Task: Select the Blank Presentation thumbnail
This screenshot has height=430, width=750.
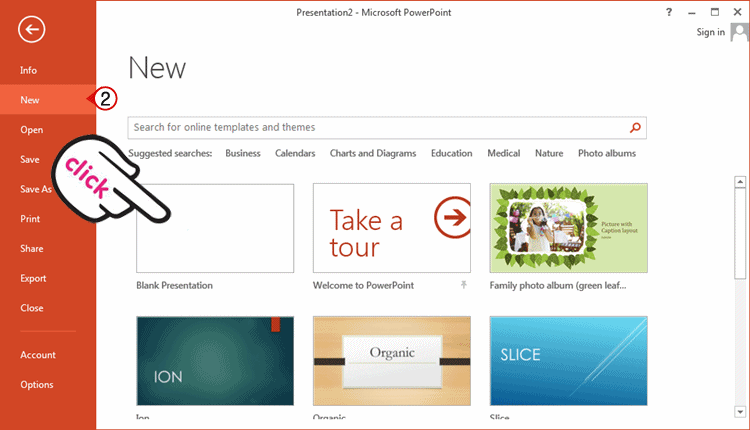Action: [x=215, y=229]
